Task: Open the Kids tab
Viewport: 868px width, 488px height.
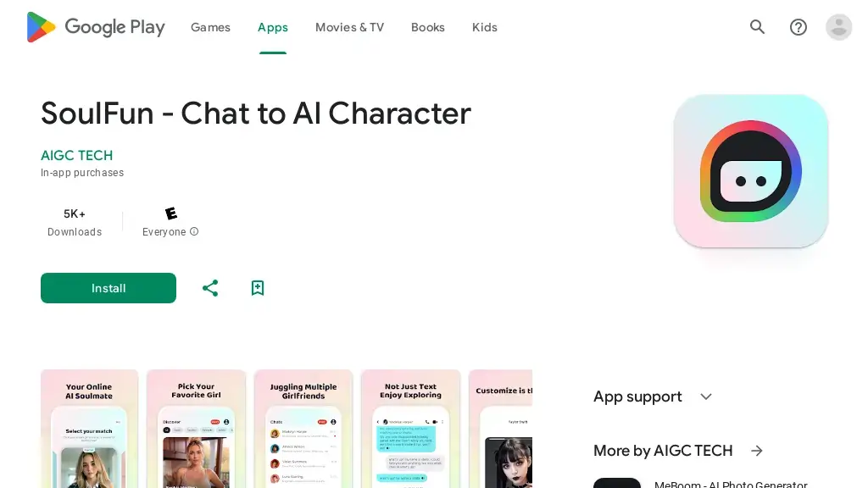Action: tap(484, 27)
